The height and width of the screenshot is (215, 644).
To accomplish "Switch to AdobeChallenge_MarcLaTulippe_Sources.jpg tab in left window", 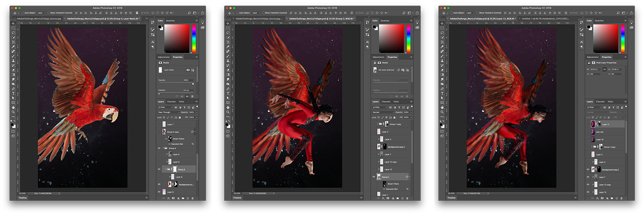I will pyautogui.click(x=39, y=18).
